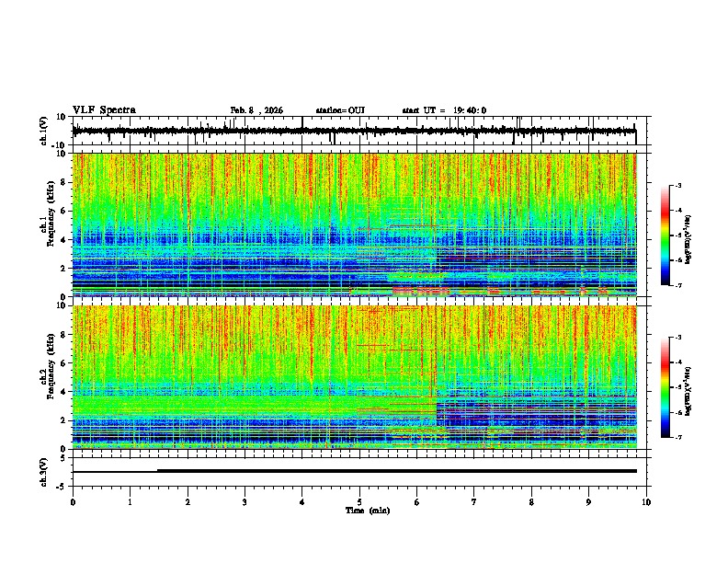
Task: Click the '5' tick on the Time axis
Action: coord(359,502)
